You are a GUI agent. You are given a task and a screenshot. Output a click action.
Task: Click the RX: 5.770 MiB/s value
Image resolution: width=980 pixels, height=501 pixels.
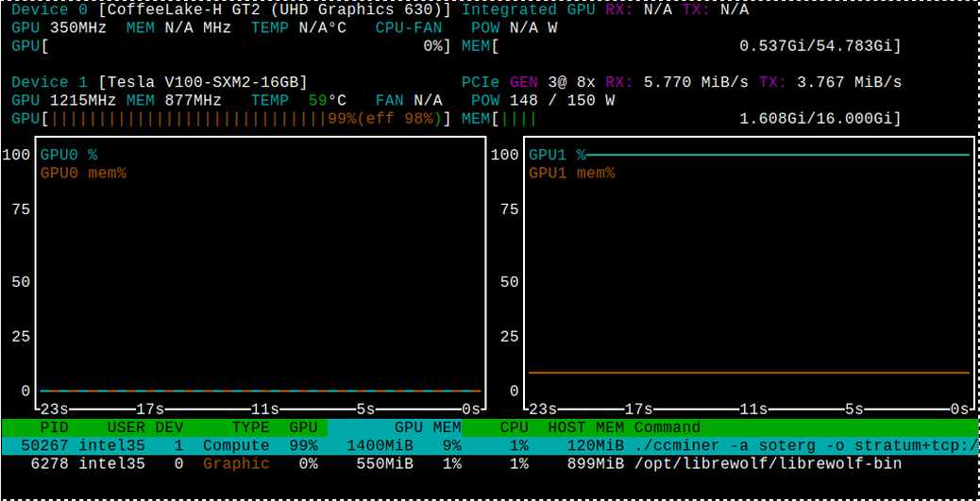[x=676, y=82]
